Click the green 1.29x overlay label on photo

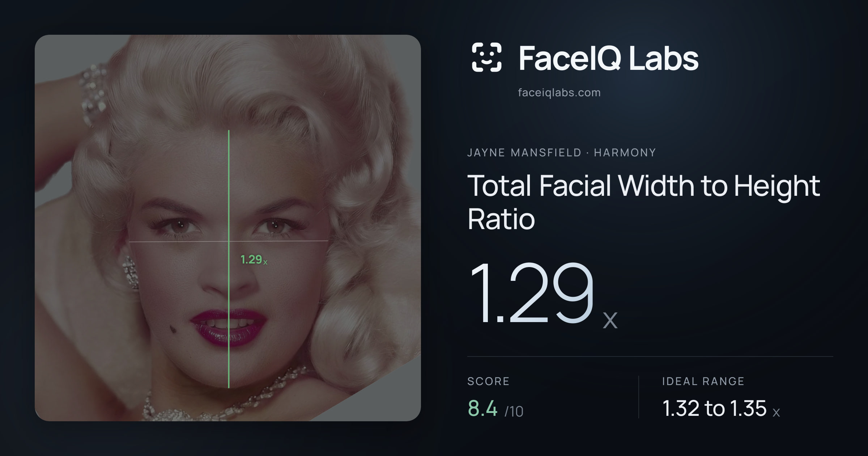pyautogui.click(x=254, y=259)
